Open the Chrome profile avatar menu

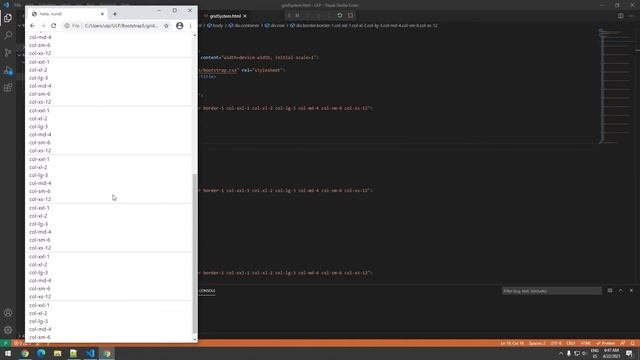[180, 26]
